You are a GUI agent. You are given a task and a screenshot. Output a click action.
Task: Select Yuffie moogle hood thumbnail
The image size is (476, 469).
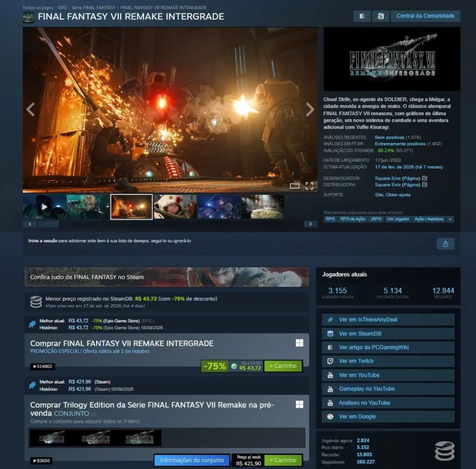click(x=175, y=207)
